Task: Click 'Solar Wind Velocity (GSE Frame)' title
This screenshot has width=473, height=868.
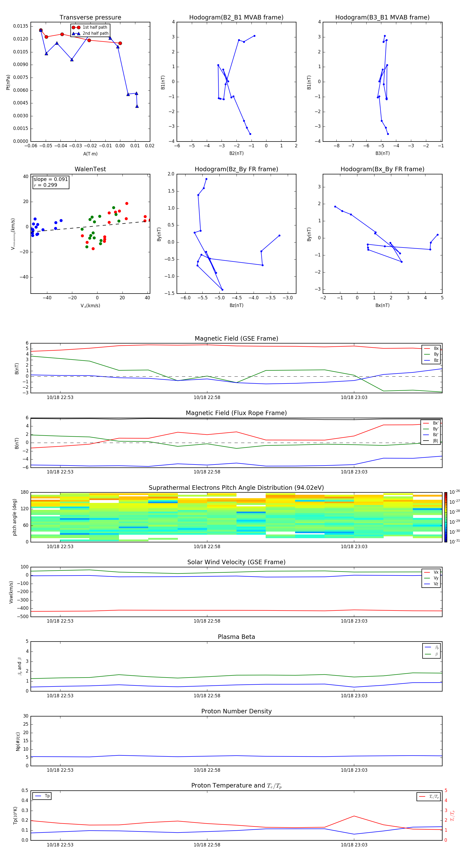Action: pyautogui.click(x=236, y=562)
